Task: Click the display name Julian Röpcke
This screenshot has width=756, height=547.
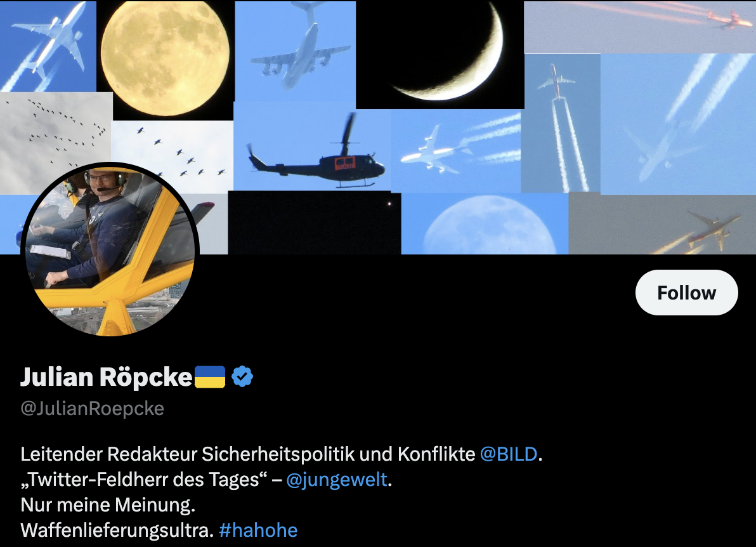Action: pos(107,377)
